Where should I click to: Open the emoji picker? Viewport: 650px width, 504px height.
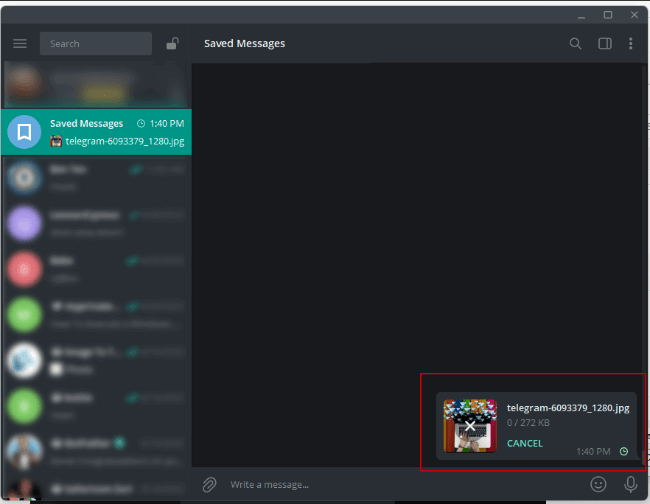click(x=598, y=484)
